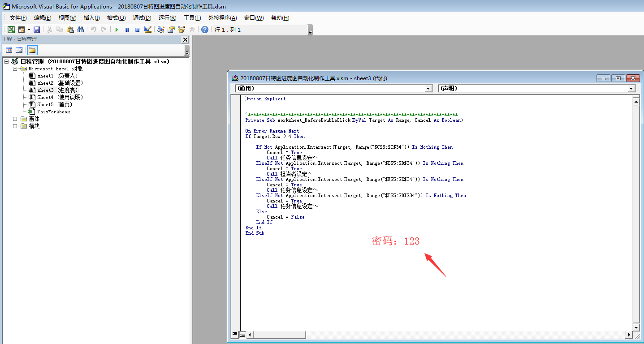Open the project panel toolbar options arrow
This screenshot has height=344, width=644.
187,50
